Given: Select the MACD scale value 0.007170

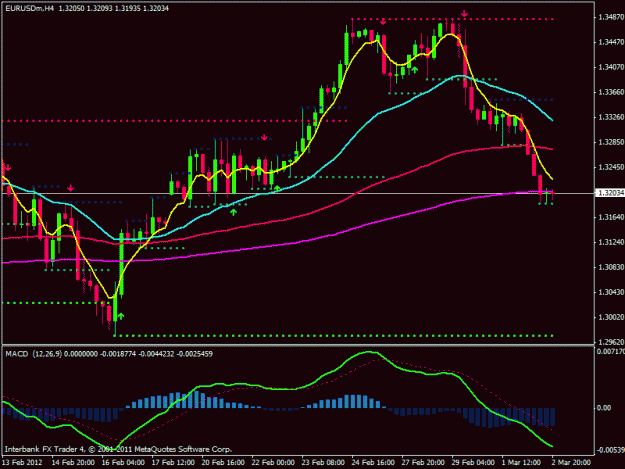Looking at the screenshot, I should [611, 351].
